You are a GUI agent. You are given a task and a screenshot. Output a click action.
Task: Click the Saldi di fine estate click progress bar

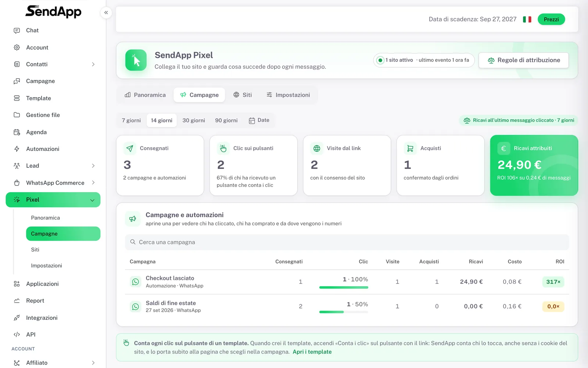[x=344, y=312]
